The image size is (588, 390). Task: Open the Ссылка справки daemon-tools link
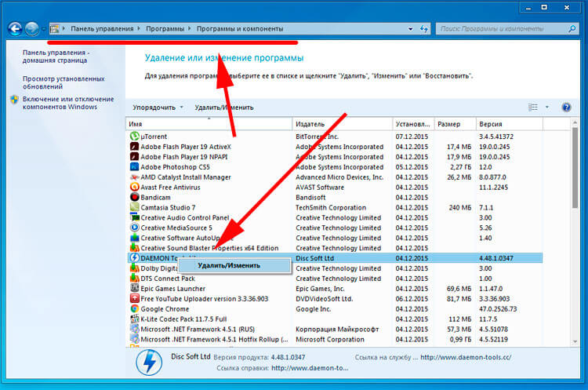310,368
